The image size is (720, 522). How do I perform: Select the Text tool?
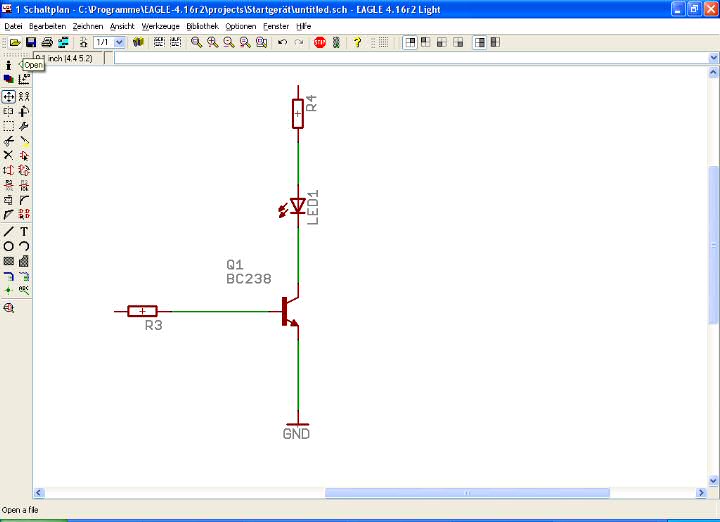(24, 231)
